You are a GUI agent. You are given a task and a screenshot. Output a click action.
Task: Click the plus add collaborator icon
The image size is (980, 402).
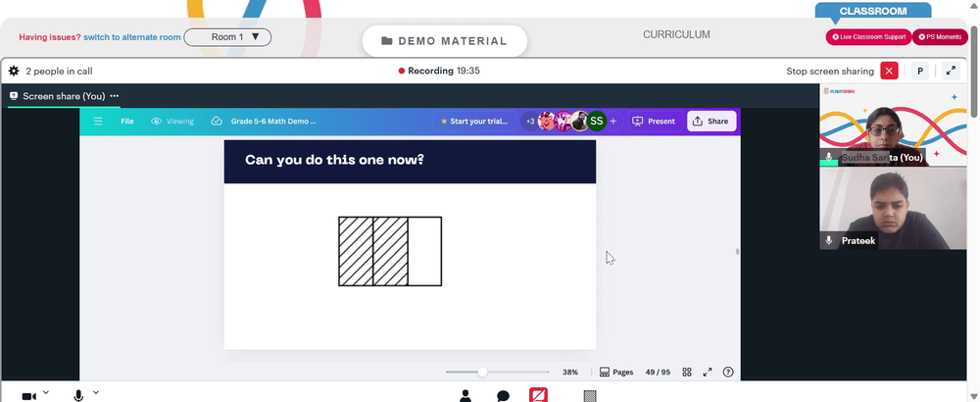tap(613, 122)
